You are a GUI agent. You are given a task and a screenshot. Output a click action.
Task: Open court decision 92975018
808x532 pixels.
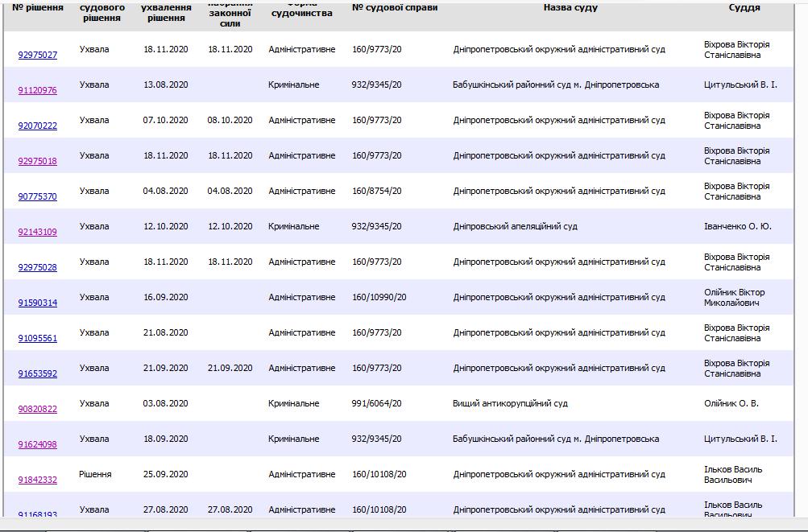point(38,162)
